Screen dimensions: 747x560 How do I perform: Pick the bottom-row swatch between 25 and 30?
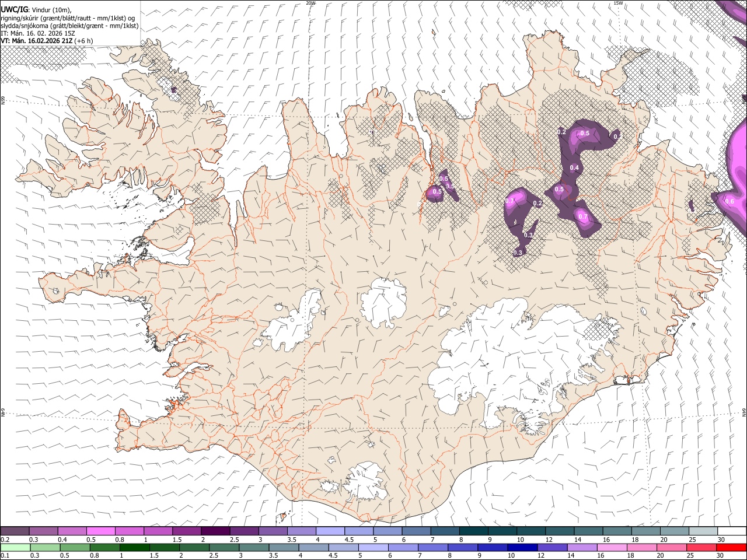tap(701, 547)
